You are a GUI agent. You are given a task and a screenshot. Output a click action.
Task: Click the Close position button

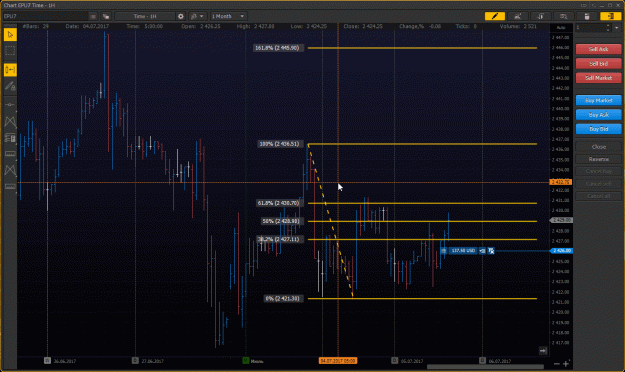point(598,147)
